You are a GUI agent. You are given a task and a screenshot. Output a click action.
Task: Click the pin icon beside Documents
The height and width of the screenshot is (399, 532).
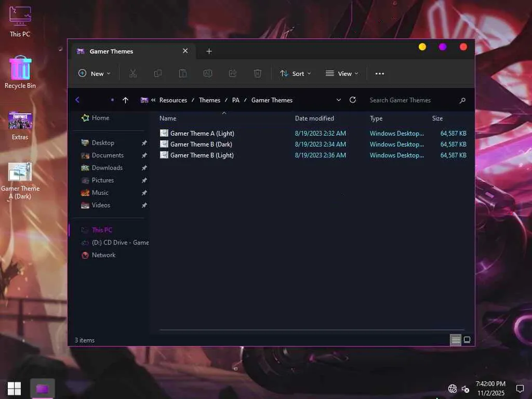click(x=144, y=155)
